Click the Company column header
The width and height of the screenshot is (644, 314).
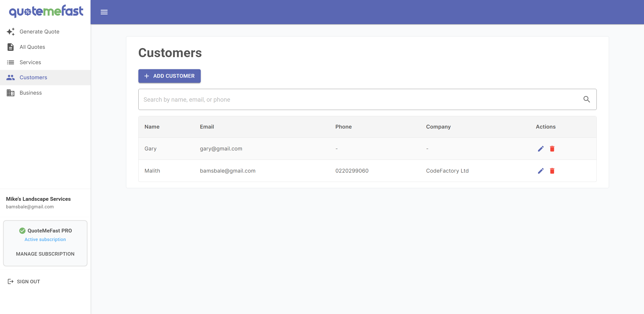[x=438, y=127]
